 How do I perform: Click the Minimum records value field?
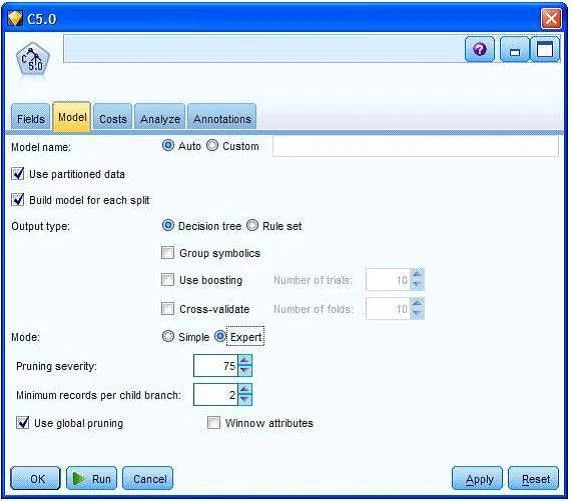point(216,395)
